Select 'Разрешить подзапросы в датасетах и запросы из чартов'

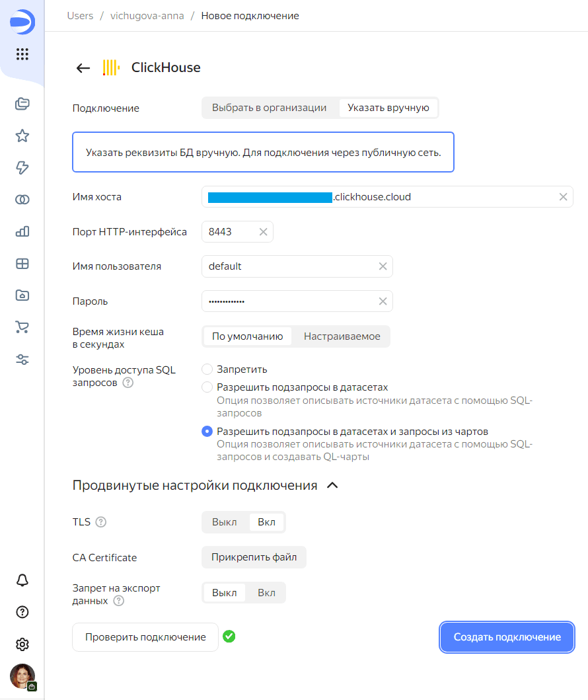[x=207, y=431]
